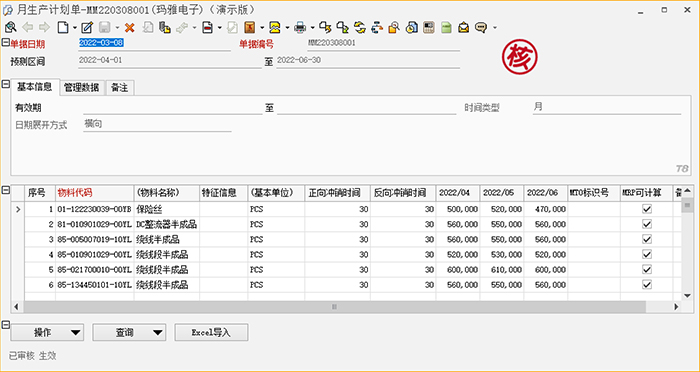Toggle MRP checkbox for 85-134450101-10YL row
The height and width of the screenshot is (372, 700).
[x=646, y=285]
